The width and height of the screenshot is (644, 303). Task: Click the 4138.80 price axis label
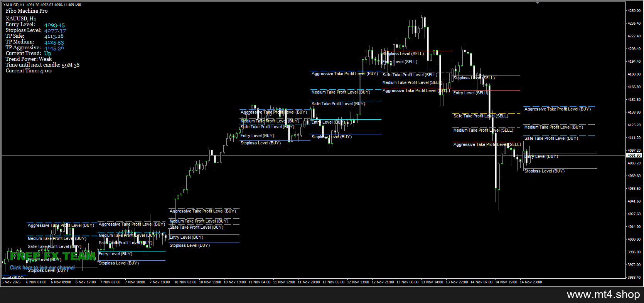point(634,112)
